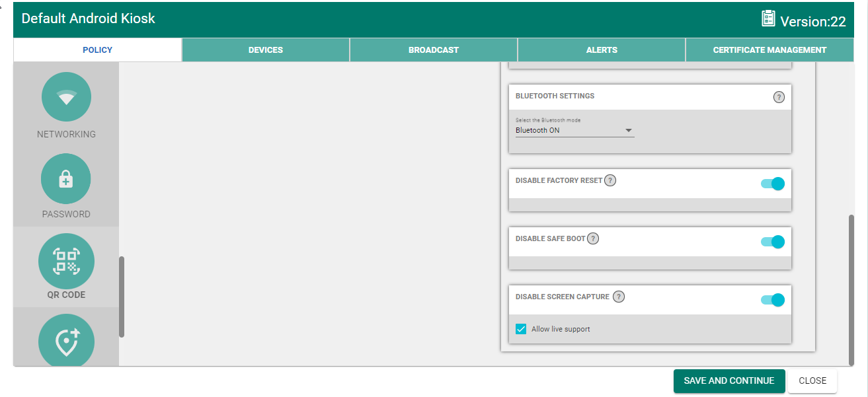Image resolution: width=868 pixels, height=397 pixels.
Task: Toggle Disable Screen Capture switch
Action: (x=772, y=300)
